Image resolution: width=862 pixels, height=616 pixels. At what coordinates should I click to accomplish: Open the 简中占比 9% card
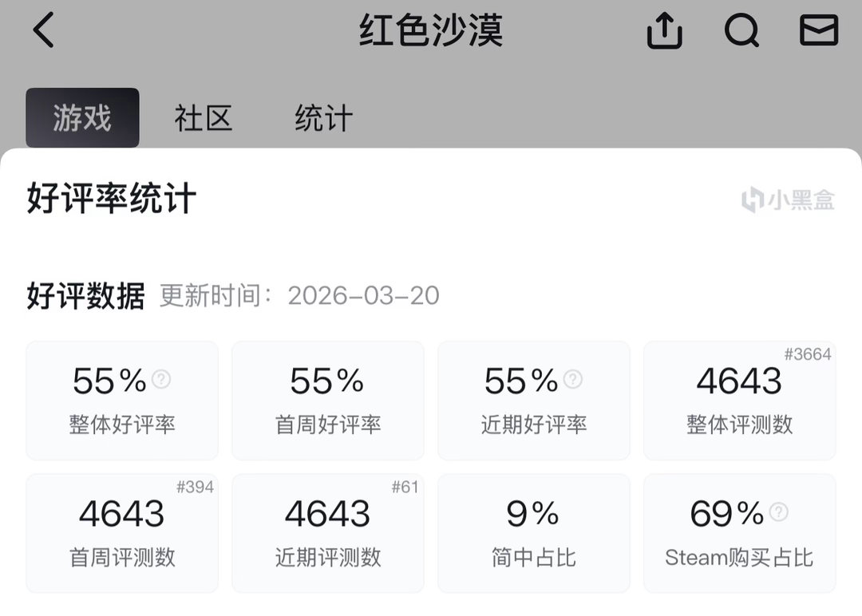(x=533, y=532)
